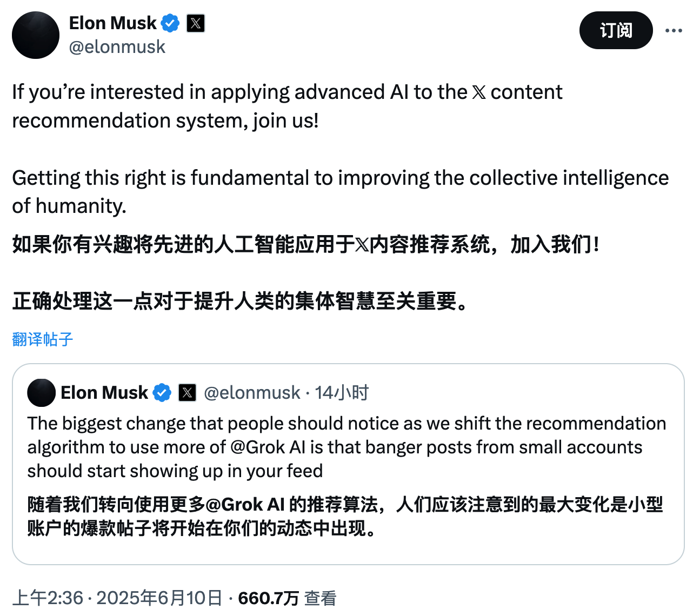Click the Elon Musk name inside the quoted post
Screen dimensions: 693x616
tap(104, 393)
